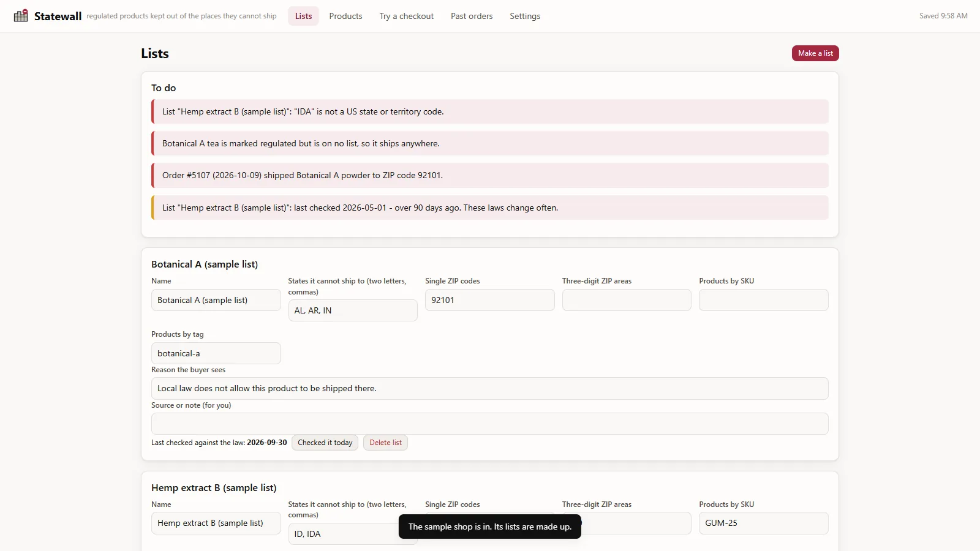
Task: Edit Hemp extract B Name field
Action: (x=216, y=523)
